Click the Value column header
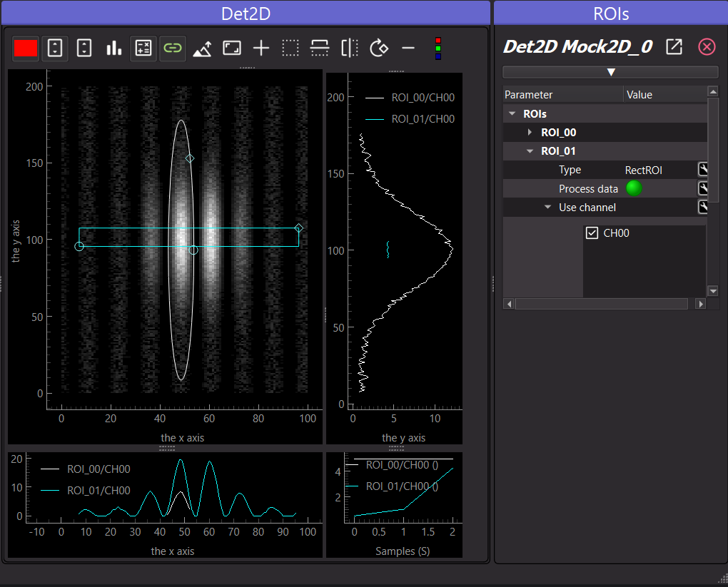Image resolution: width=728 pixels, height=587 pixels. pos(665,95)
